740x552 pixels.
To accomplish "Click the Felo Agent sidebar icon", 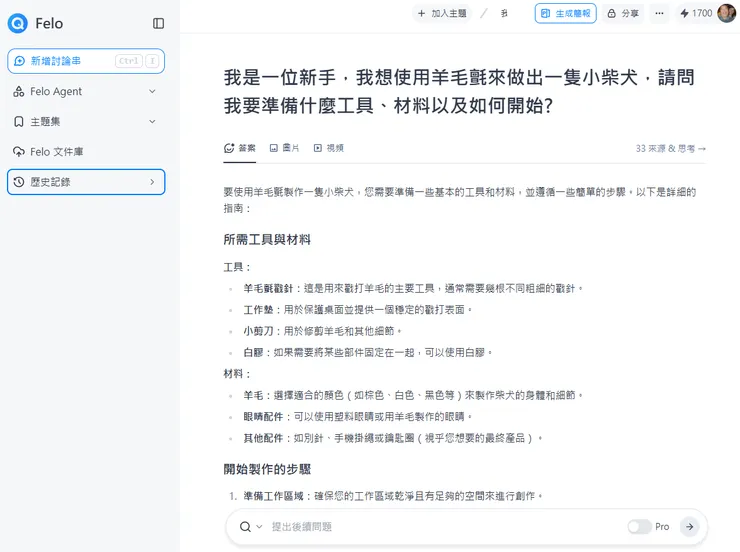I will (x=19, y=92).
